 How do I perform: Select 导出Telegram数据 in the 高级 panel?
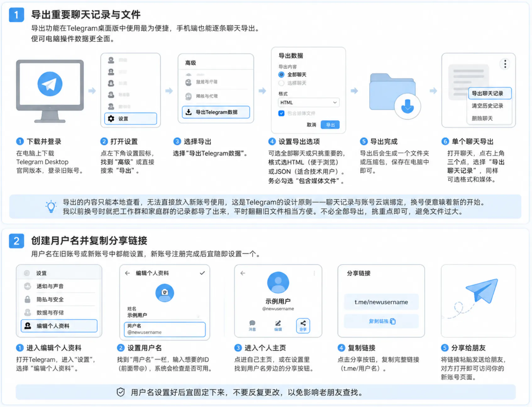pyautogui.click(x=216, y=112)
